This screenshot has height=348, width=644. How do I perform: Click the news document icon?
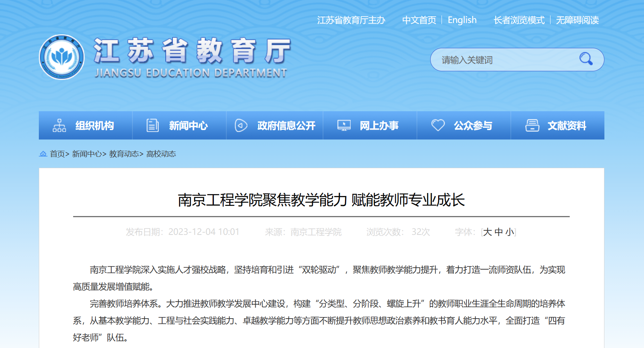tap(152, 126)
